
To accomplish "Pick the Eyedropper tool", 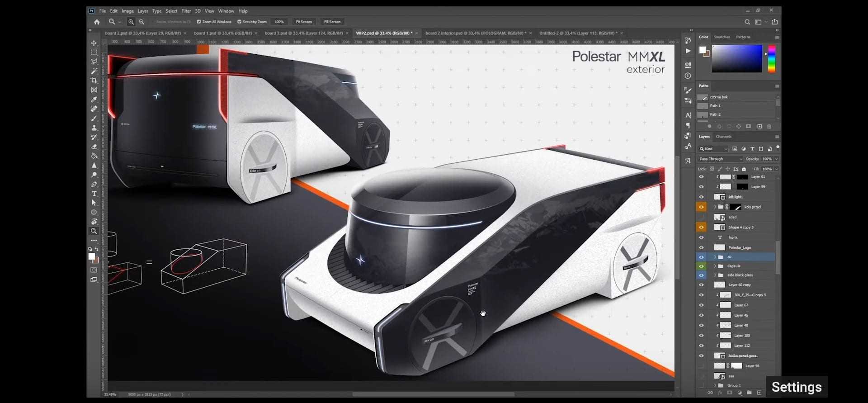I will point(94,100).
